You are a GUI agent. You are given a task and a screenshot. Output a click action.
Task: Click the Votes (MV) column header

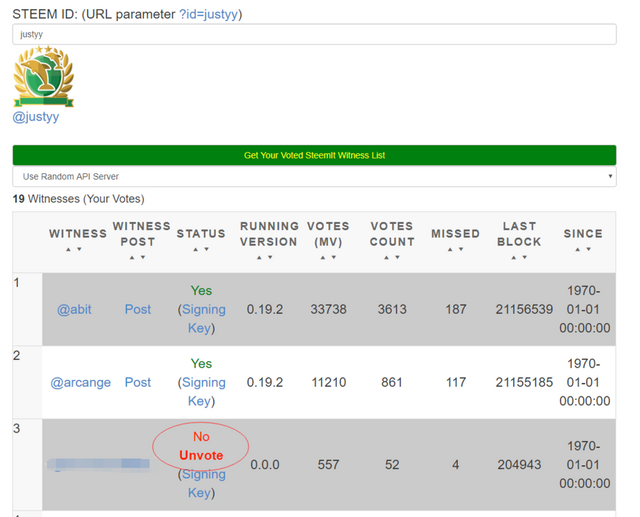(x=329, y=234)
